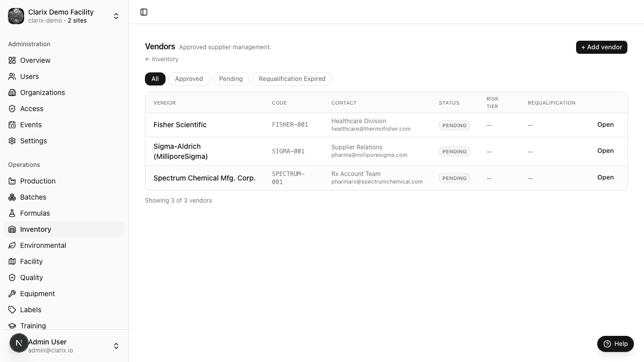The image size is (644, 362).
Task: Go to the Users page
Action: 64,76
